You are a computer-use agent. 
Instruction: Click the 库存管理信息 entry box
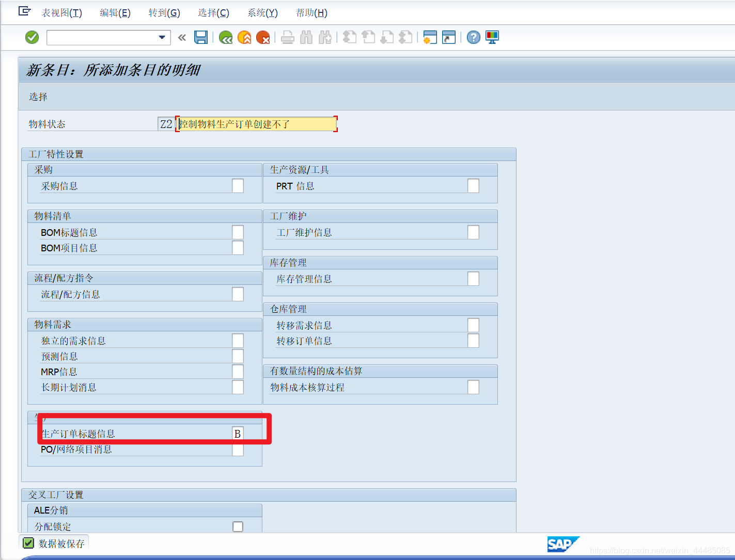point(473,279)
